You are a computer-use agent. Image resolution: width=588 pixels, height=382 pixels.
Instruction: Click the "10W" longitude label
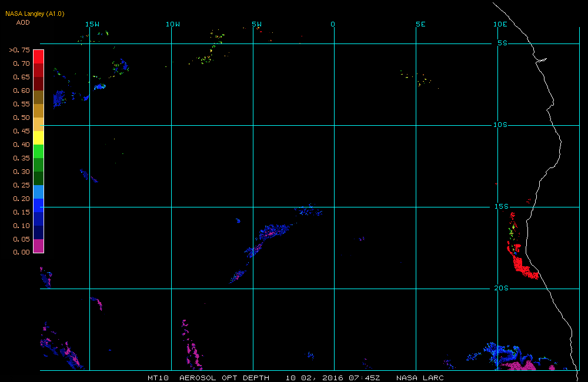click(x=173, y=24)
